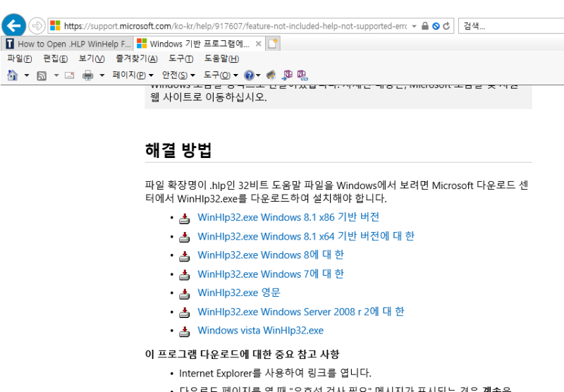The height and width of the screenshot is (392, 564).
Task: Switch to the How to Open .HLP WinHelp tab
Action: pos(68,44)
